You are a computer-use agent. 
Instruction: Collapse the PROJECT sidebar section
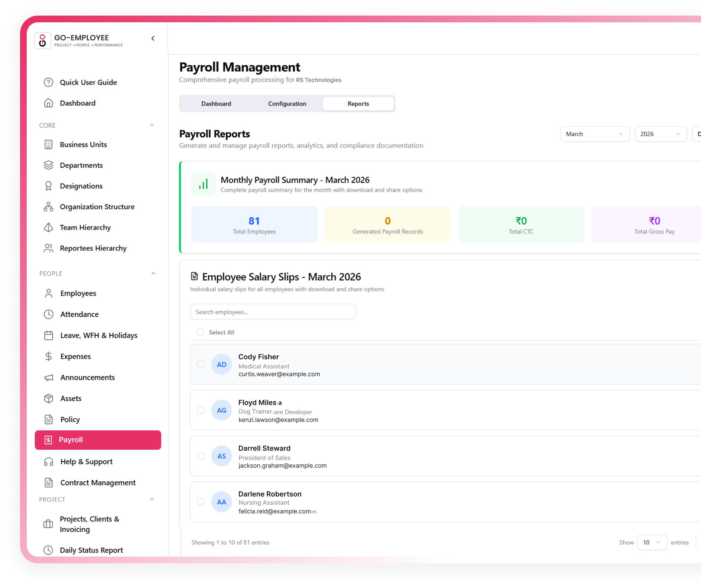(x=152, y=499)
